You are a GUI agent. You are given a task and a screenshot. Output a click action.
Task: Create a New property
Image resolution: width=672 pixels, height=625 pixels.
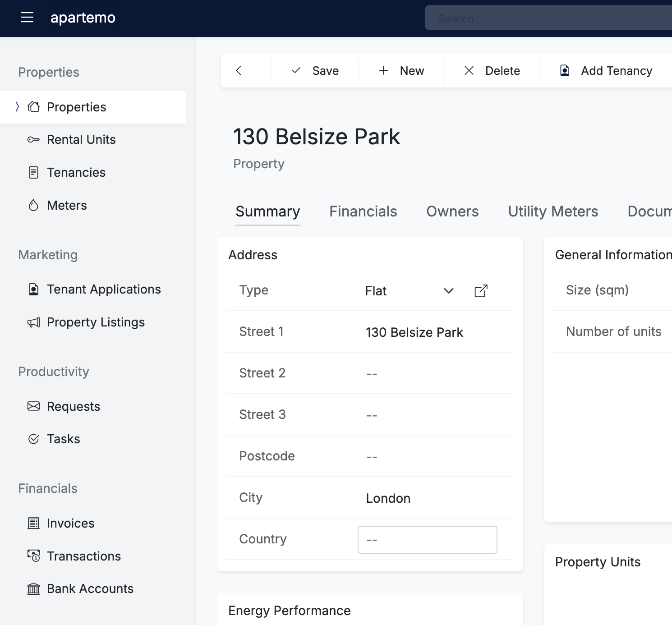(401, 71)
